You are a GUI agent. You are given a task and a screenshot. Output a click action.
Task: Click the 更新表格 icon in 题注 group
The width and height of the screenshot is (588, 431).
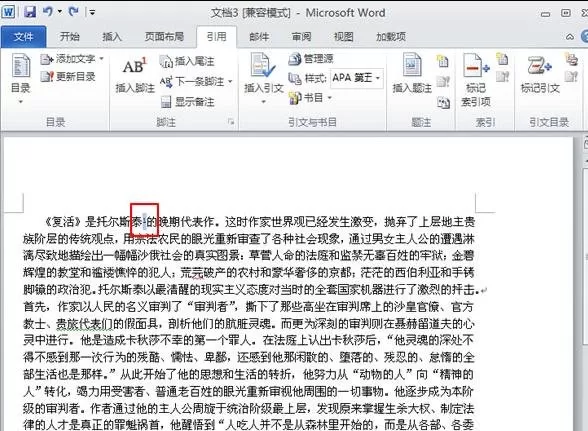[x=442, y=81]
